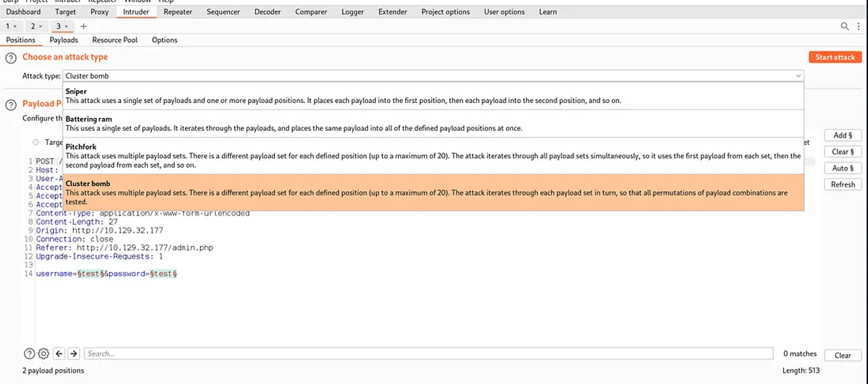This screenshot has width=868, height=384.
Task: Open help for Choose an attack type
Action: point(11,58)
